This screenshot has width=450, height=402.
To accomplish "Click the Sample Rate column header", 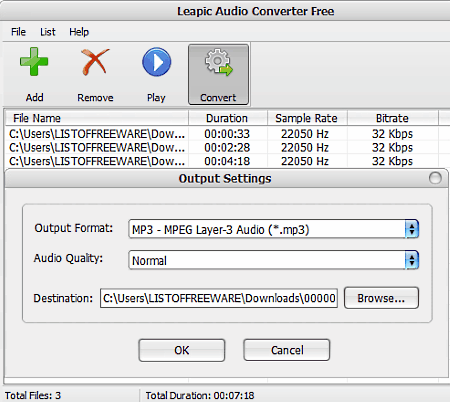I will tap(307, 118).
